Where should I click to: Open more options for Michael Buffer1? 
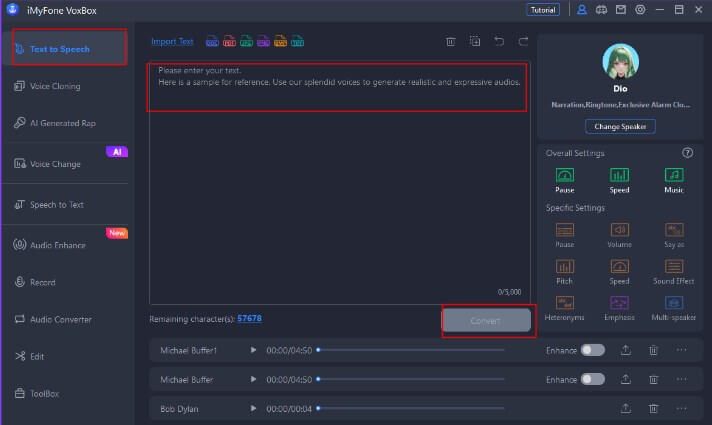pos(682,350)
